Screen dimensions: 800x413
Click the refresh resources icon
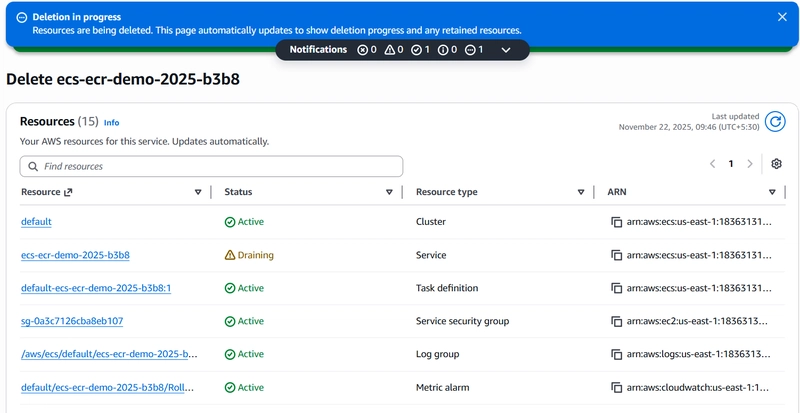[x=775, y=122]
